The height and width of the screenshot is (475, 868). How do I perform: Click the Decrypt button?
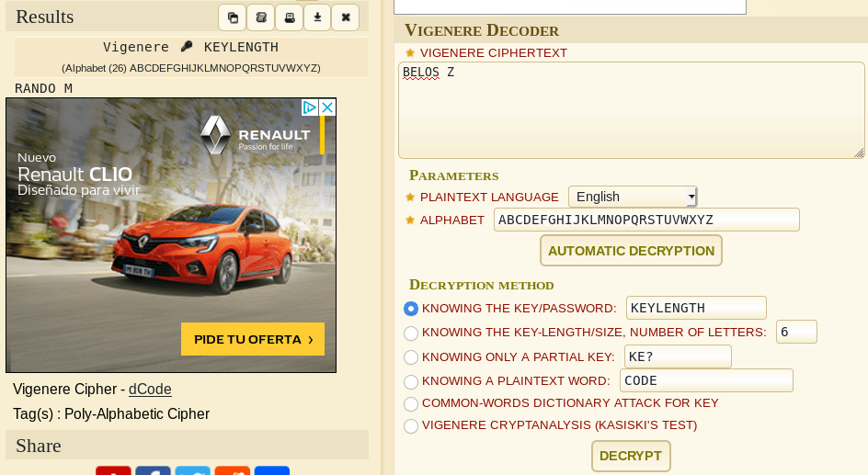pyautogui.click(x=631, y=457)
